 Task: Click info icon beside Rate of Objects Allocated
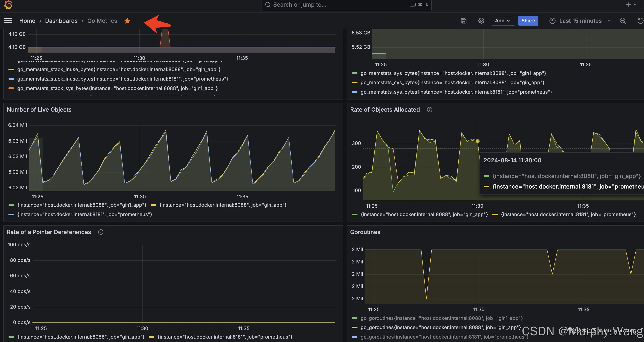(x=429, y=110)
